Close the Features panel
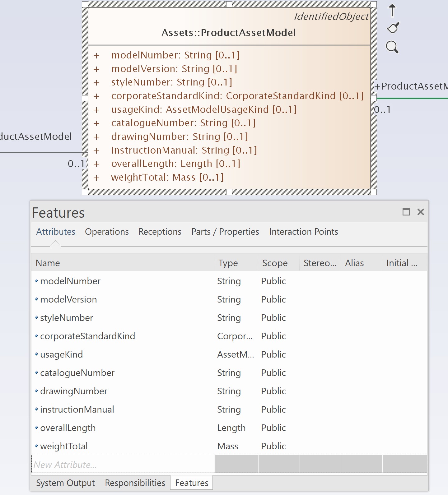The height and width of the screenshot is (495, 448). pos(421,212)
